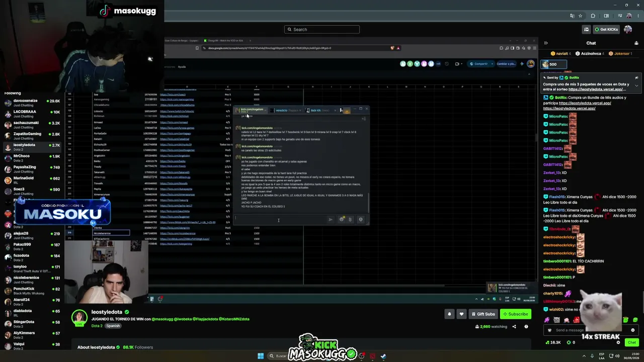Open the chat identity badge icon in message box
644x362 pixels.
(x=549, y=330)
